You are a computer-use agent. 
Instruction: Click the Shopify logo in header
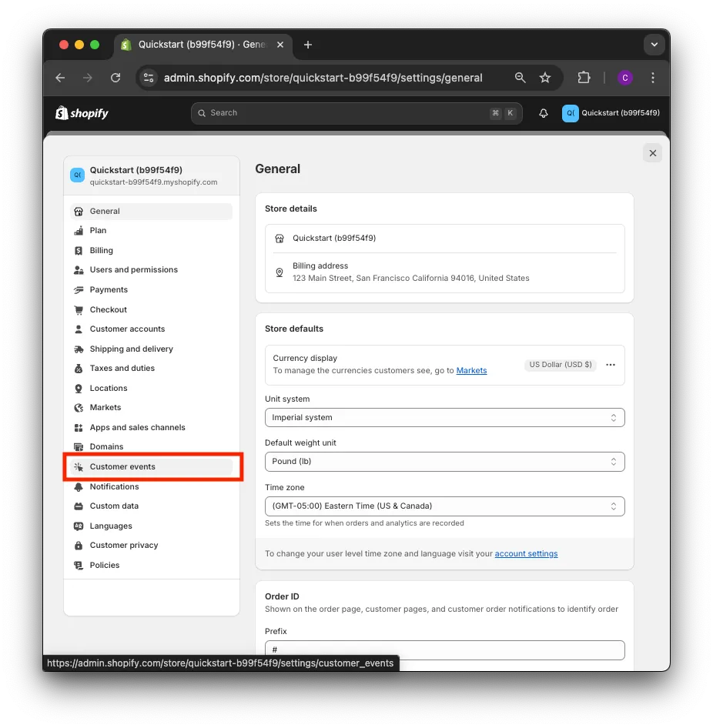82,113
